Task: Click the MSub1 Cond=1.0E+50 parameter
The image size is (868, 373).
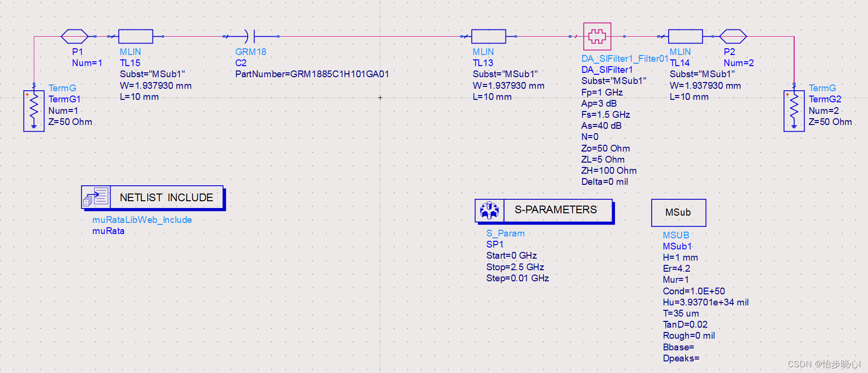Action: (x=694, y=291)
